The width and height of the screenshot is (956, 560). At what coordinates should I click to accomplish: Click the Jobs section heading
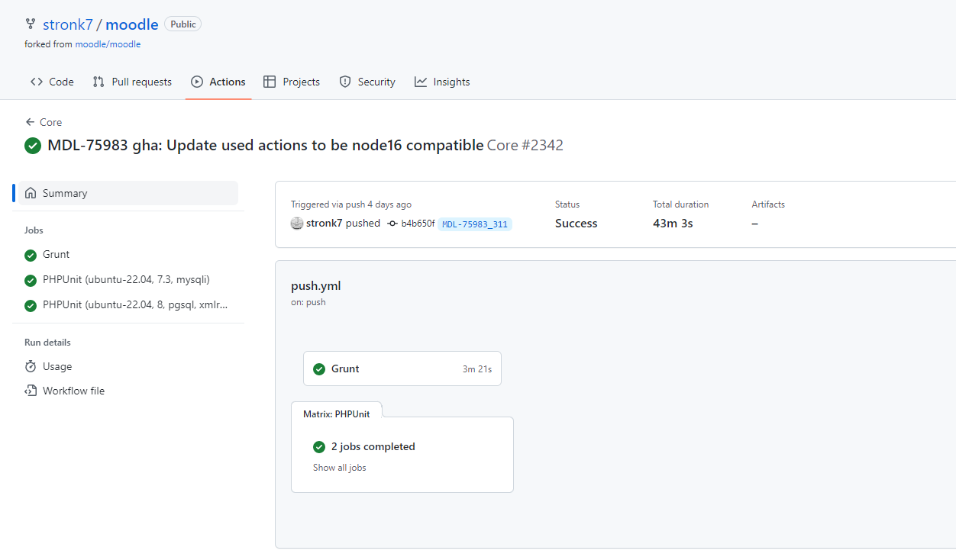tap(34, 230)
